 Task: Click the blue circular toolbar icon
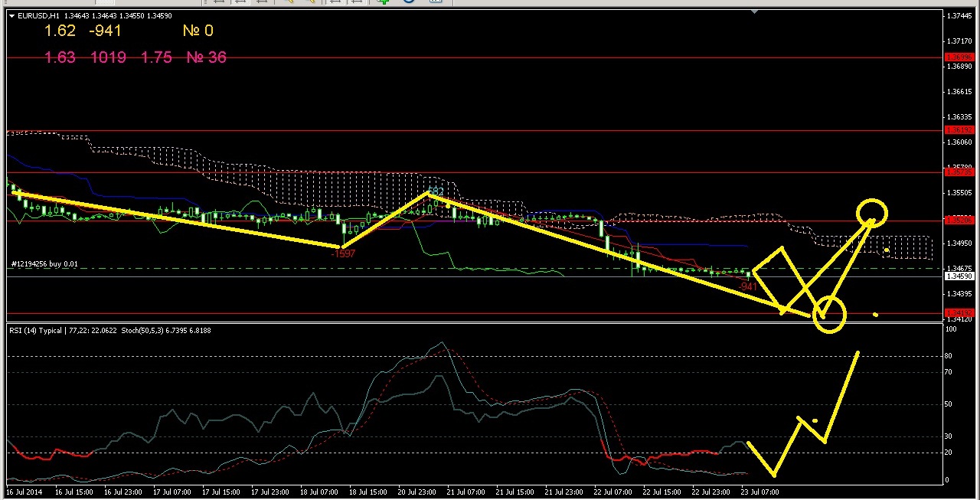(408, 2)
